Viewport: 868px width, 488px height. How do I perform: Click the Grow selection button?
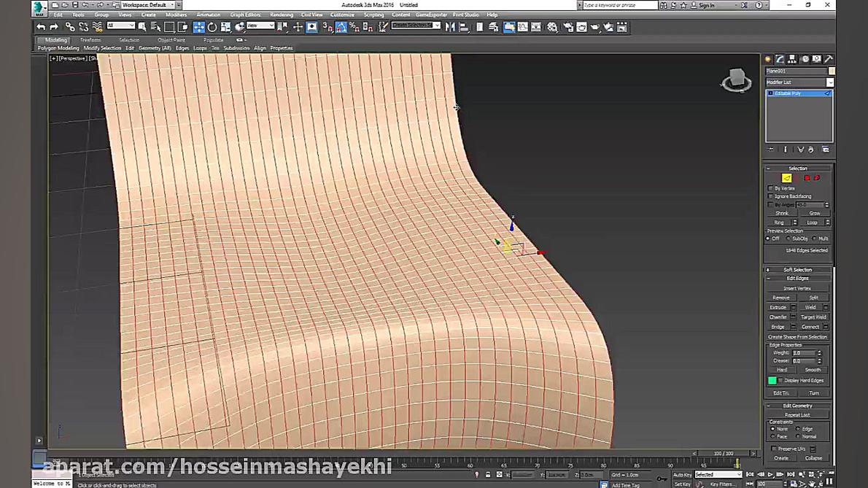[x=814, y=213]
